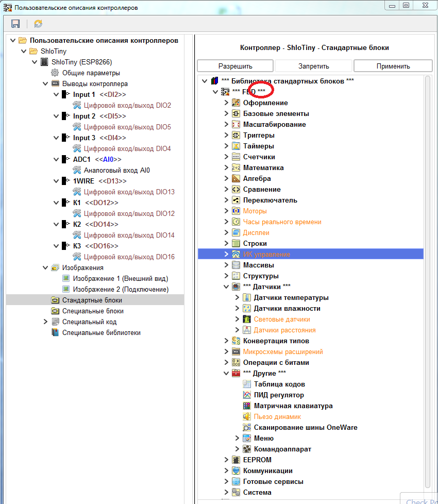Click the Массивы icon
Image resolution: width=438 pixels, height=504 pixels.
(x=236, y=265)
